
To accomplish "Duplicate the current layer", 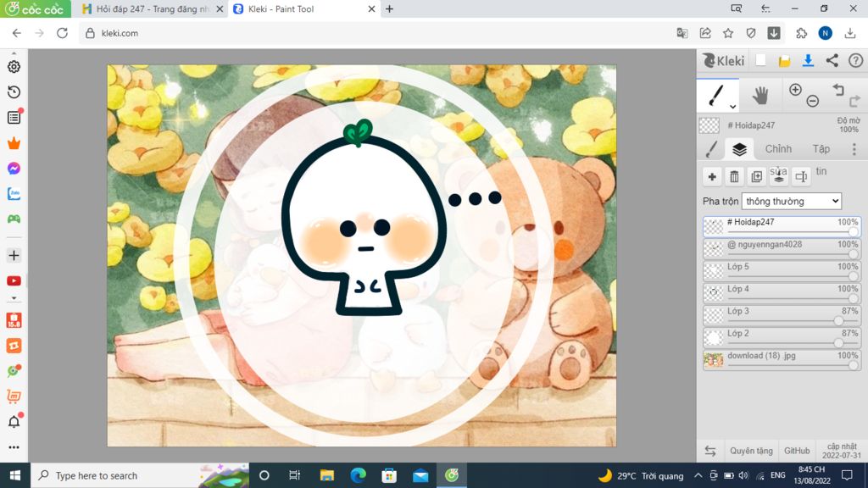I will coord(756,176).
